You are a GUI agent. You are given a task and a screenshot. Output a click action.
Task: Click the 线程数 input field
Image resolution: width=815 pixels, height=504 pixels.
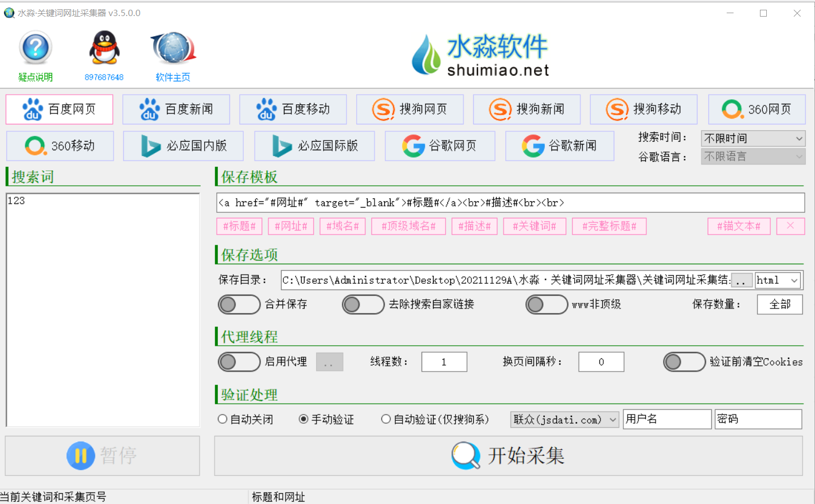pyautogui.click(x=444, y=362)
